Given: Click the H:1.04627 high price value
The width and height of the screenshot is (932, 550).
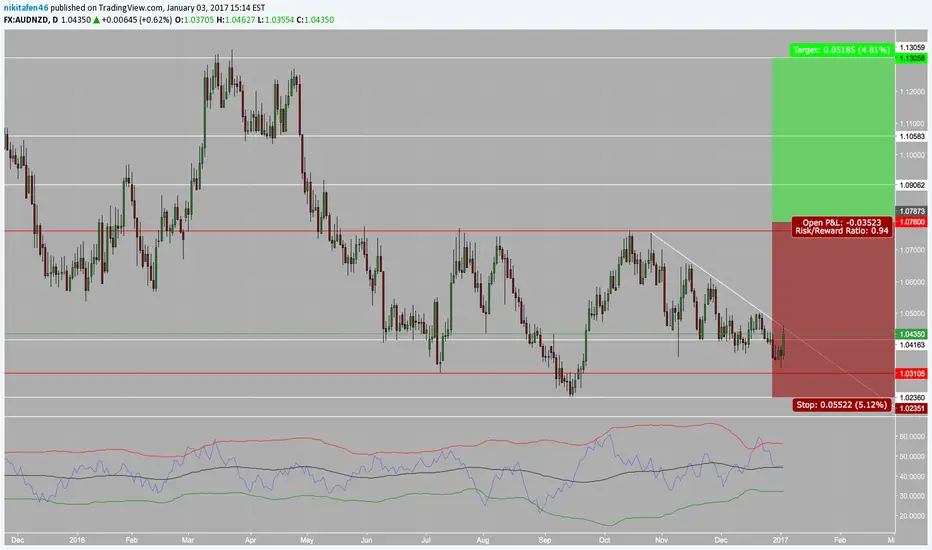Looking at the screenshot, I should [235, 20].
